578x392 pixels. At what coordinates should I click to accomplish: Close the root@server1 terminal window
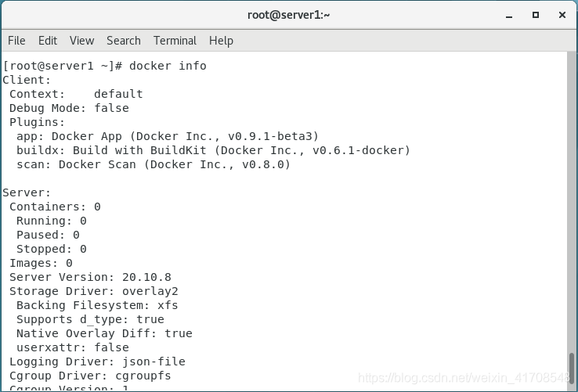click(x=562, y=15)
